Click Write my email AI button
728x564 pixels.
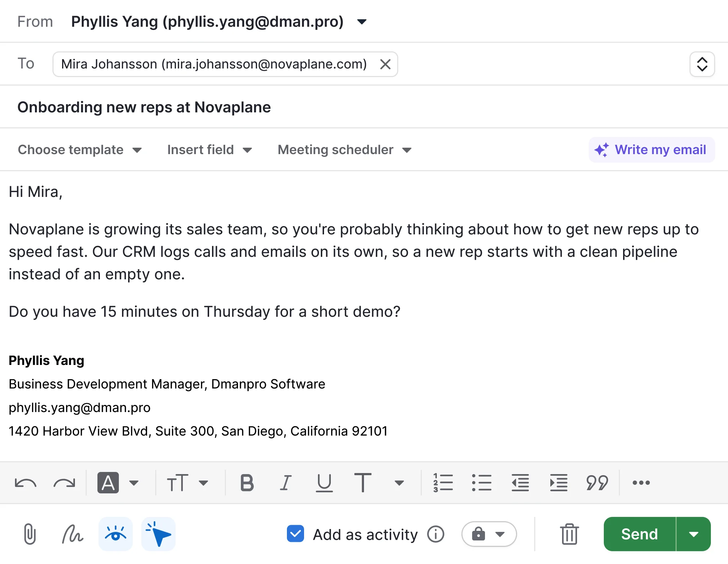[x=652, y=150]
